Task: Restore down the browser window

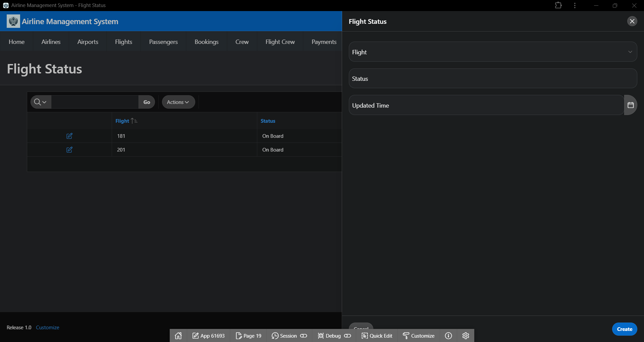Action: [x=615, y=5]
